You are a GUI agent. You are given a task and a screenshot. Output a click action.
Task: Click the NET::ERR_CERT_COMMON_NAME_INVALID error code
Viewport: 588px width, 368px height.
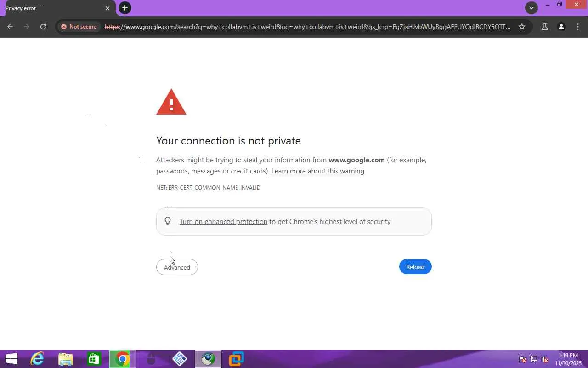point(208,188)
